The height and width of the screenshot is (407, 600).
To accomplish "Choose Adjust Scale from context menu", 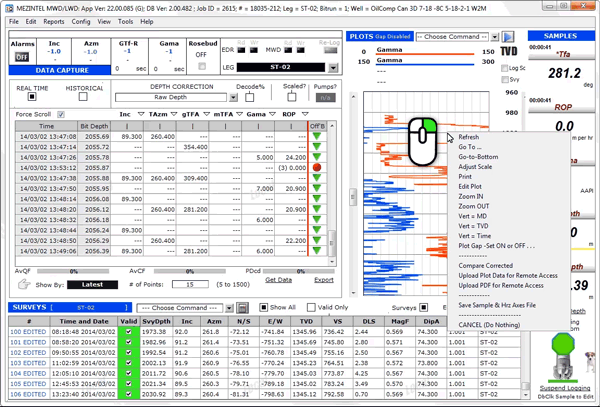I will coord(475,167).
